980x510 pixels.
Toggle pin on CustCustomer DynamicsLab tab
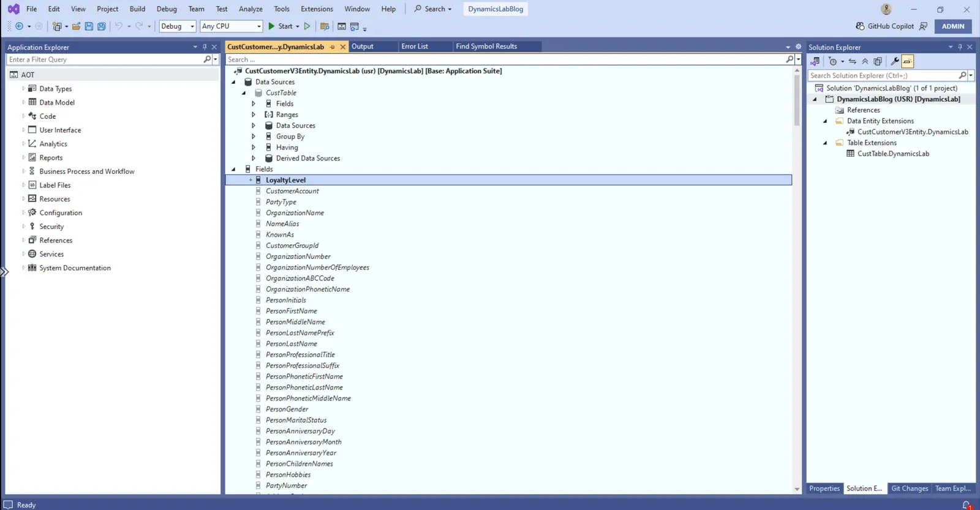click(332, 47)
